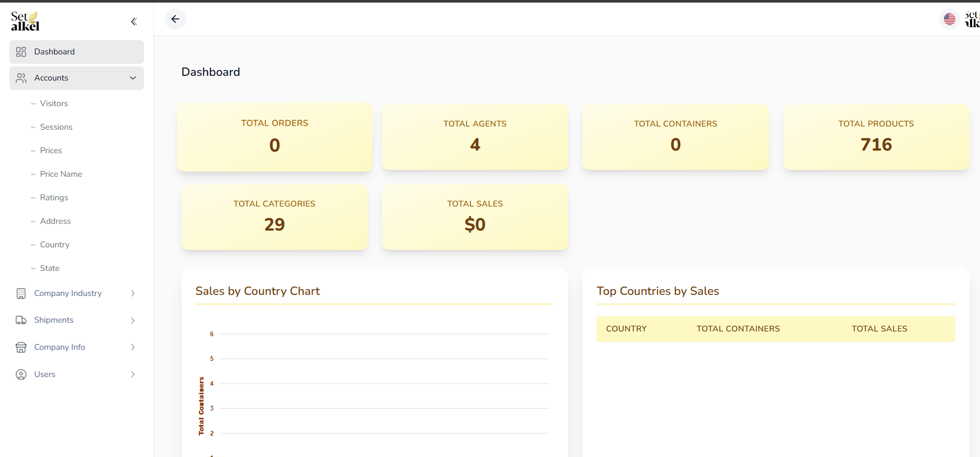Click the back arrow button
The width and height of the screenshot is (980, 457).
(175, 19)
